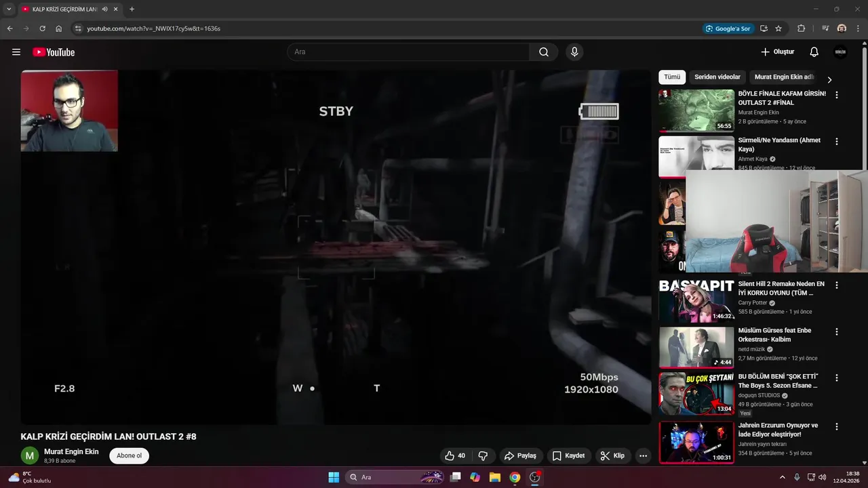The width and height of the screenshot is (868, 488).
Task: Open options for Sürmeli/Ne Yandasın video
Action: pos(837,142)
